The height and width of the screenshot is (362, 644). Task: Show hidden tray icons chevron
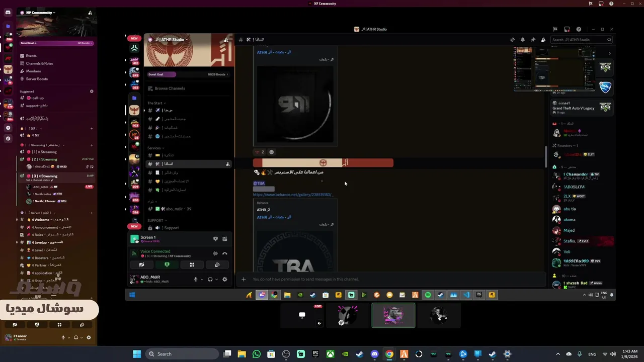click(x=557, y=354)
